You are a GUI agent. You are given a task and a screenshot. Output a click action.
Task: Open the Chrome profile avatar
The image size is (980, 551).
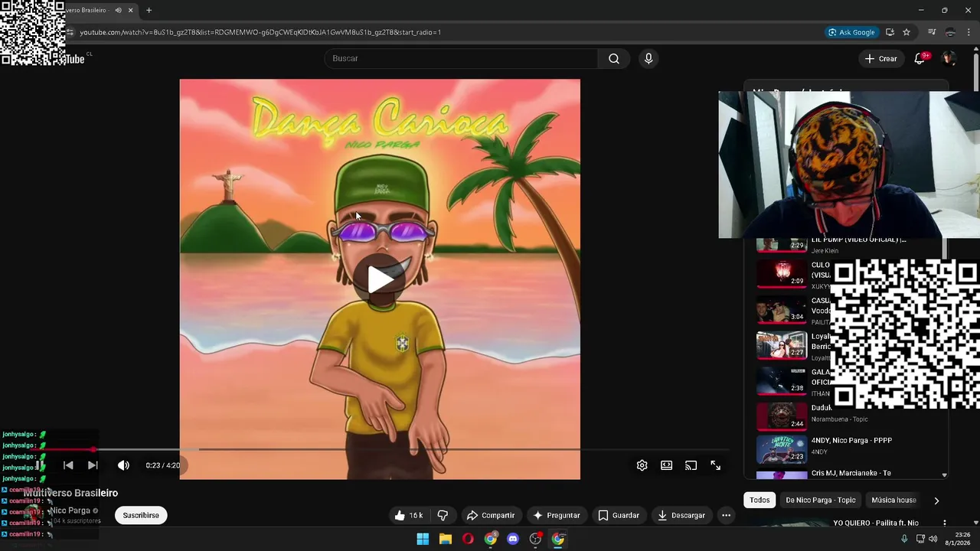tap(950, 32)
